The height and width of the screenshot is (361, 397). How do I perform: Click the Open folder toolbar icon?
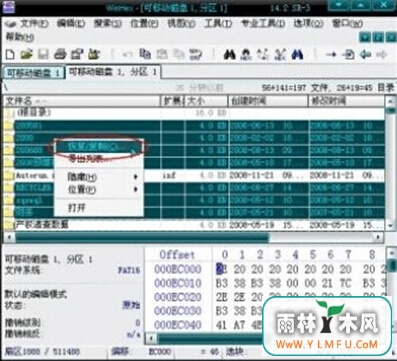[94, 54]
